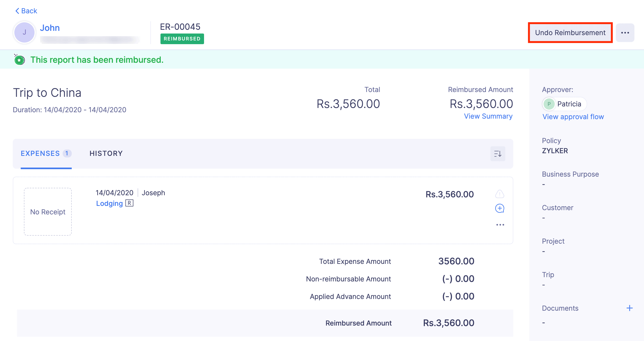Image resolution: width=644 pixels, height=341 pixels.
Task: Click the R badge next to Lodging
Action: click(129, 203)
